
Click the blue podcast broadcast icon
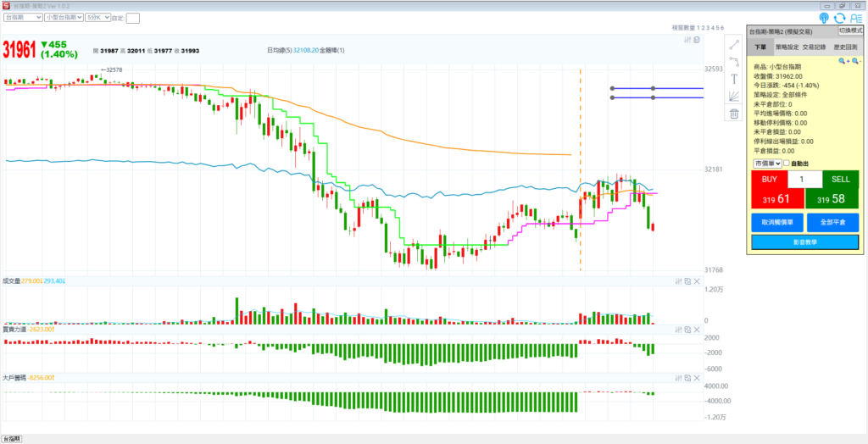823,18
